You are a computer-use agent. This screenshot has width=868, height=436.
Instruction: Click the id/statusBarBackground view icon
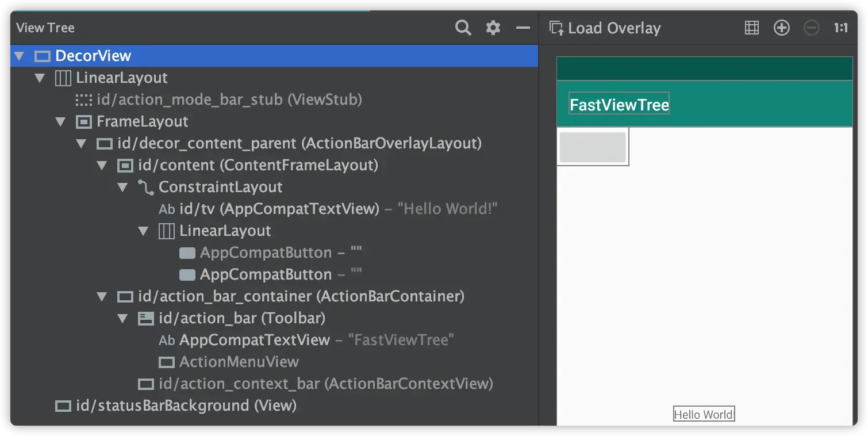[63, 406]
